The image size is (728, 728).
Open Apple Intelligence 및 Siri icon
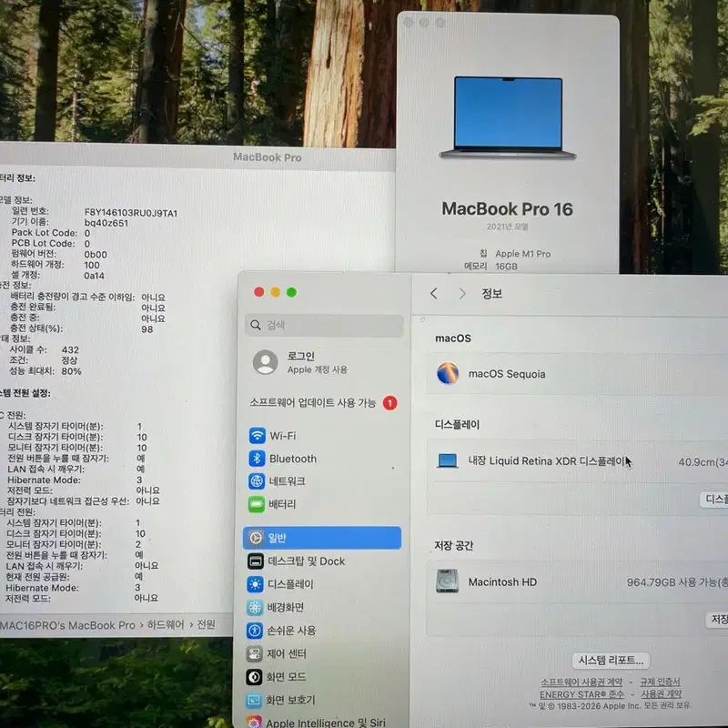pos(254,722)
